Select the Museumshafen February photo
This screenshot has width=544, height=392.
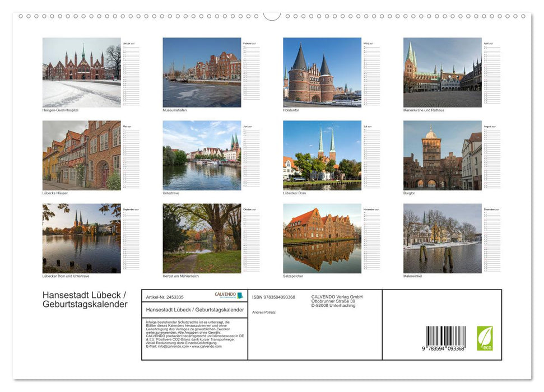[202, 72]
